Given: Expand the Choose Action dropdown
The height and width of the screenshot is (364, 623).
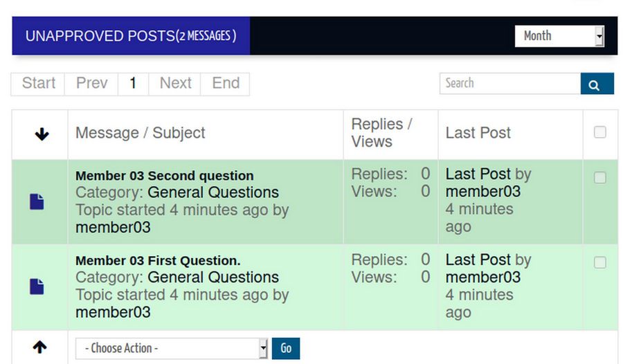Looking at the screenshot, I should tap(171, 348).
